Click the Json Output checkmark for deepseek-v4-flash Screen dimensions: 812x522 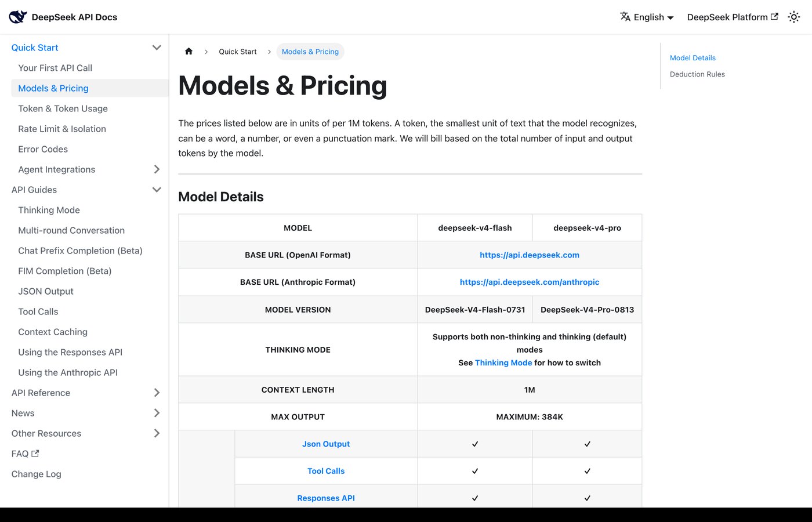[475, 444]
